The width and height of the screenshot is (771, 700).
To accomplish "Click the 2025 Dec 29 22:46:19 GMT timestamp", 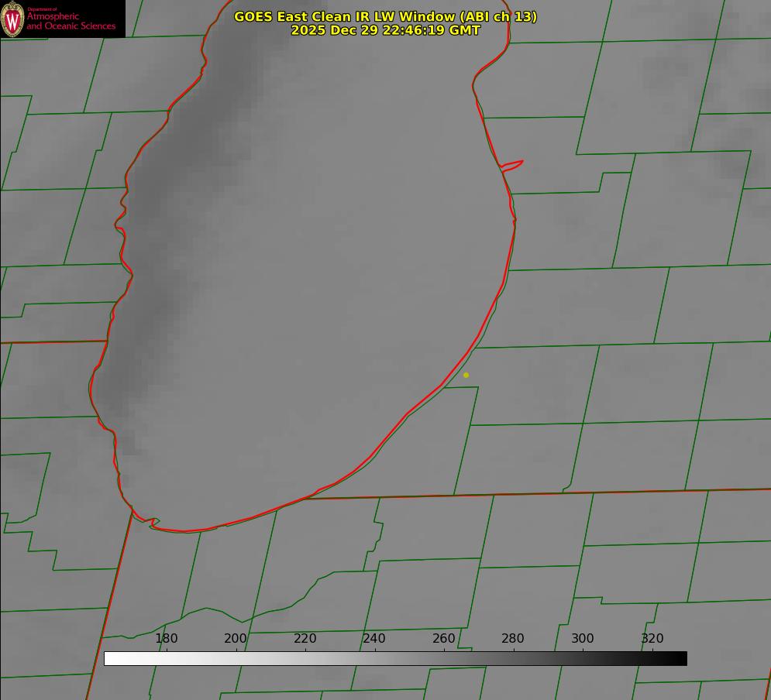I will click(386, 30).
